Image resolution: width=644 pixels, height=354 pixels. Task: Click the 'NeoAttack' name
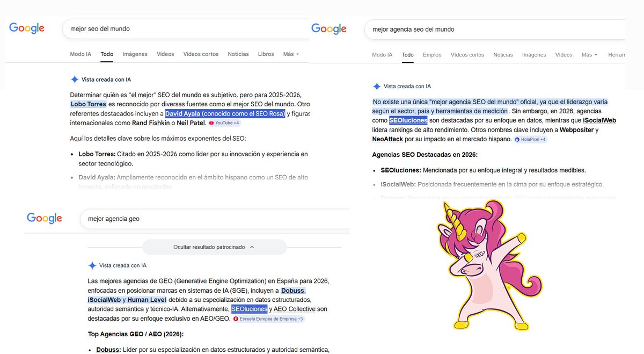click(x=388, y=139)
